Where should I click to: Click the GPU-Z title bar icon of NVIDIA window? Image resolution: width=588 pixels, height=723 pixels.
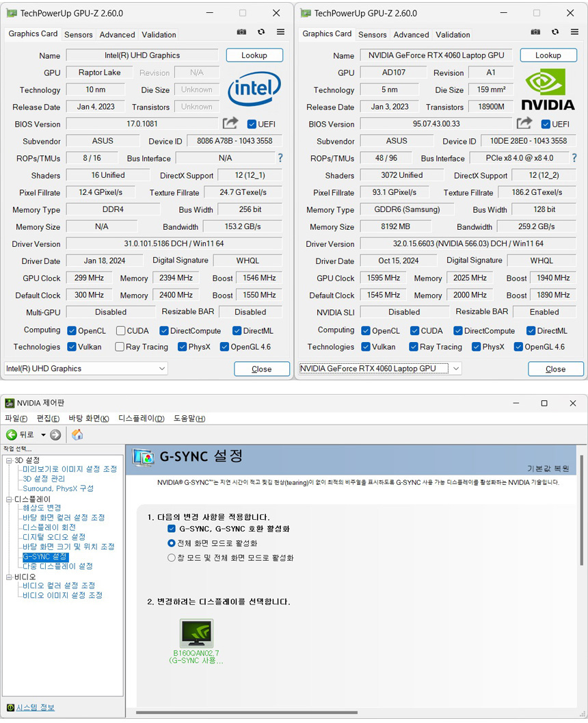click(306, 14)
